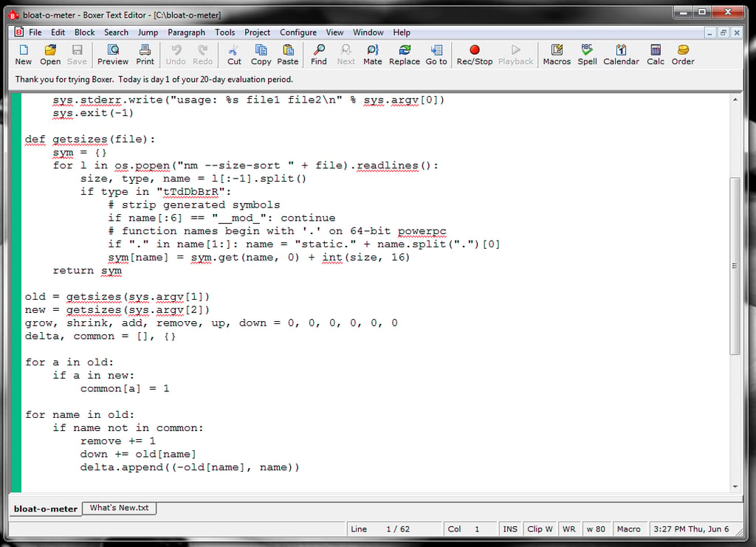The image size is (756, 547).
Task: Click the Paste clipboard icon
Action: point(288,55)
